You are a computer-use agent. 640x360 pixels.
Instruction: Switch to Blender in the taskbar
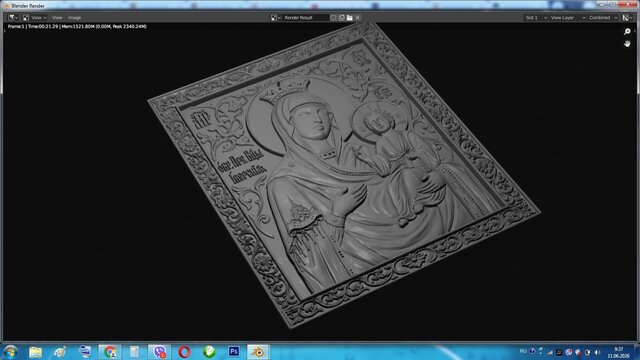tap(258, 351)
